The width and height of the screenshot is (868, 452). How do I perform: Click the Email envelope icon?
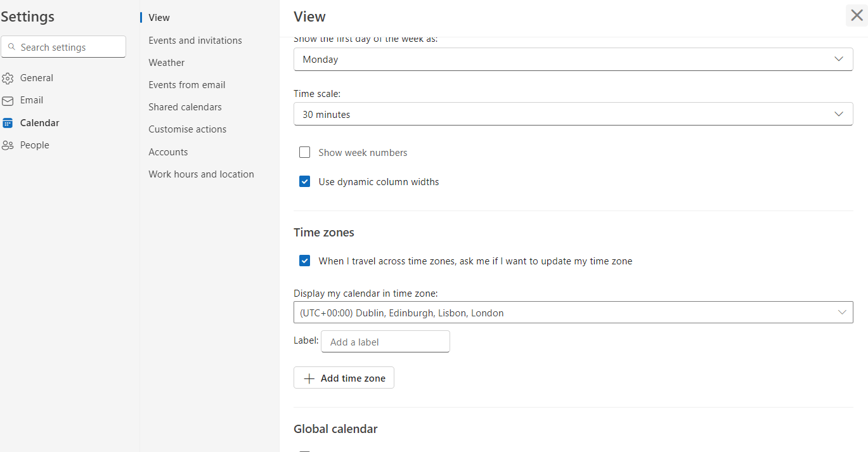click(x=8, y=101)
